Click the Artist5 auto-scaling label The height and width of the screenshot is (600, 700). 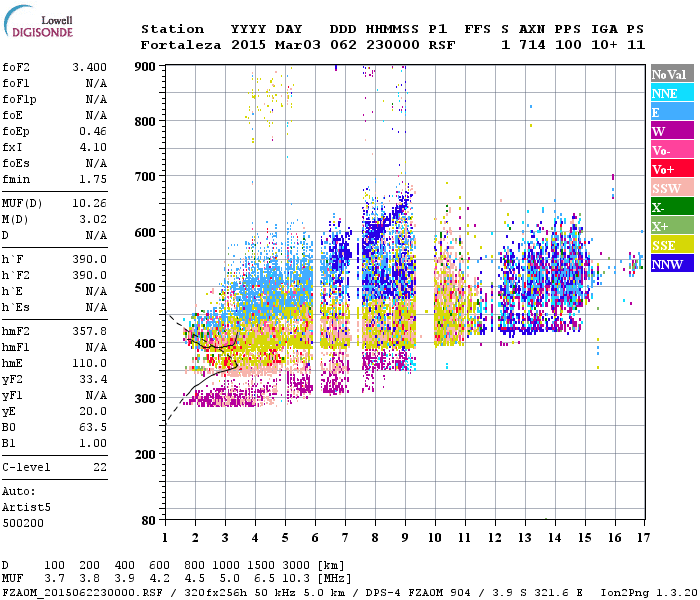pos(26,508)
